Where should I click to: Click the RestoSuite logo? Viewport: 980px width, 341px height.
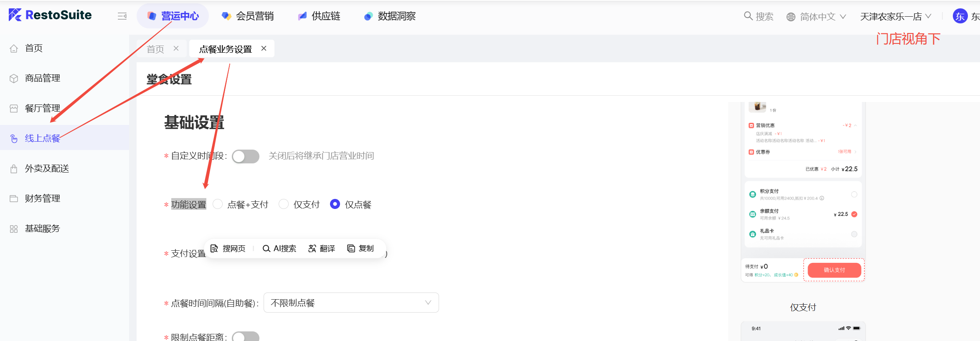[x=50, y=15]
